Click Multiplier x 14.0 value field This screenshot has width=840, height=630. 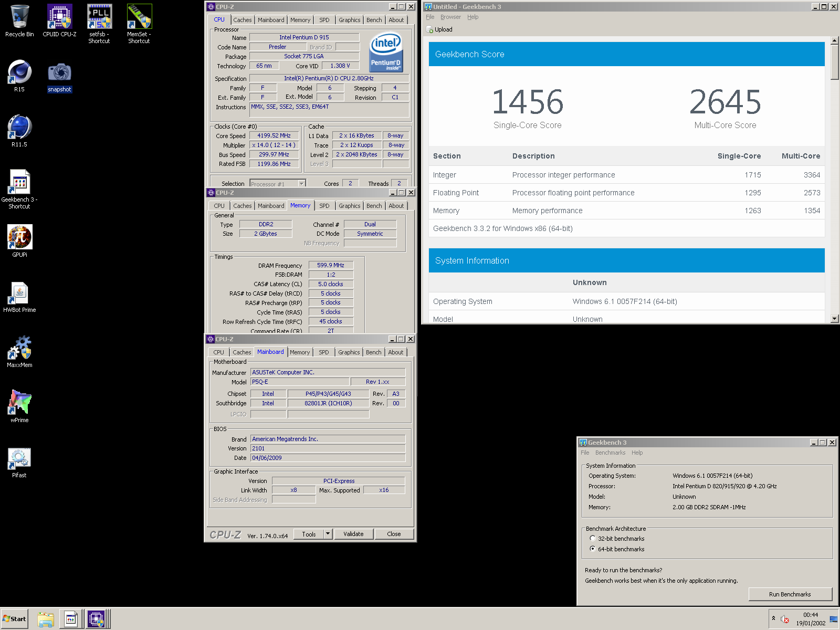pos(274,145)
